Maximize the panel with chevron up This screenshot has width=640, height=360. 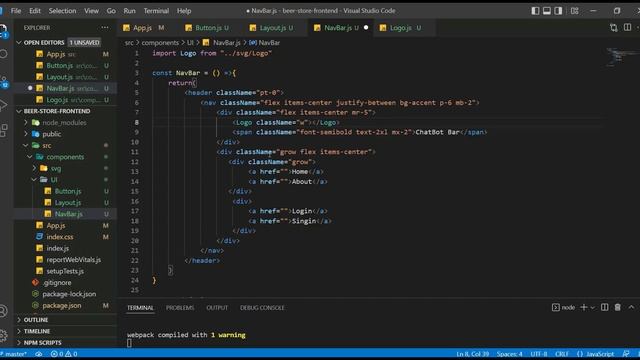click(631, 307)
